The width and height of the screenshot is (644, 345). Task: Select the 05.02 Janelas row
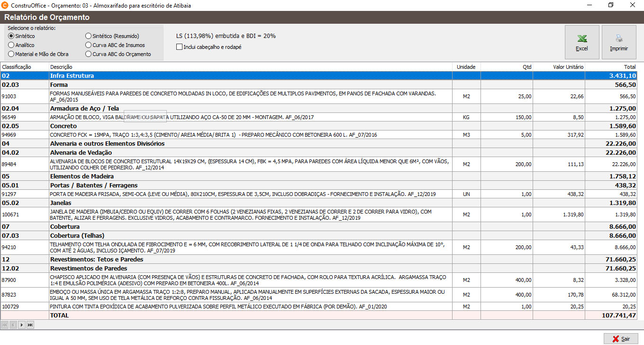pyautogui.click(x=319, y=203)
